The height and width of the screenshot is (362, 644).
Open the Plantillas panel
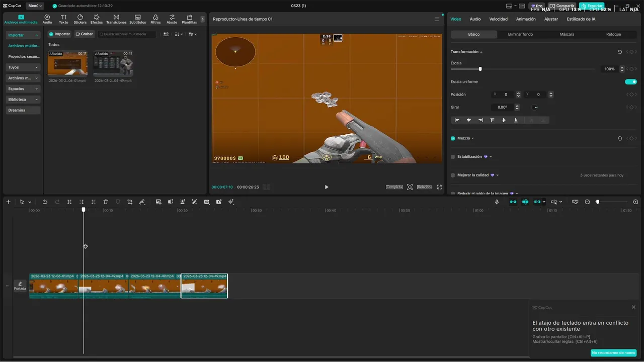click(x=189, y=19)
